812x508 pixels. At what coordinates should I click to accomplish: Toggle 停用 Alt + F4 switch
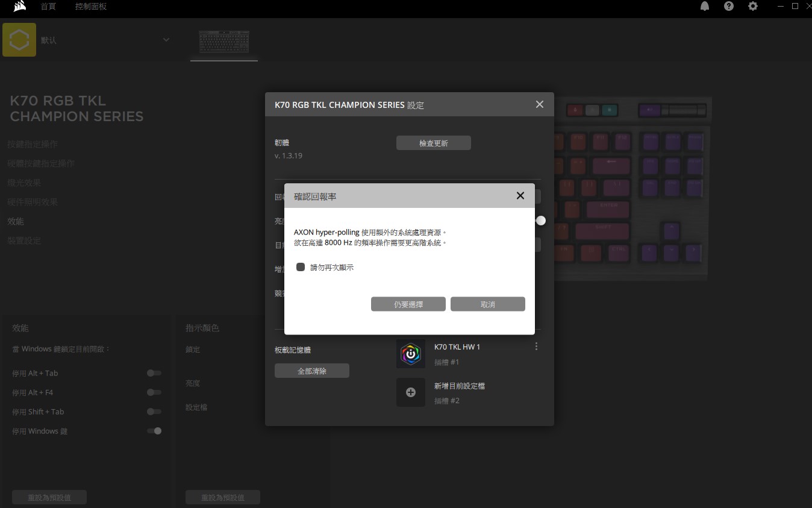(154, 392)
